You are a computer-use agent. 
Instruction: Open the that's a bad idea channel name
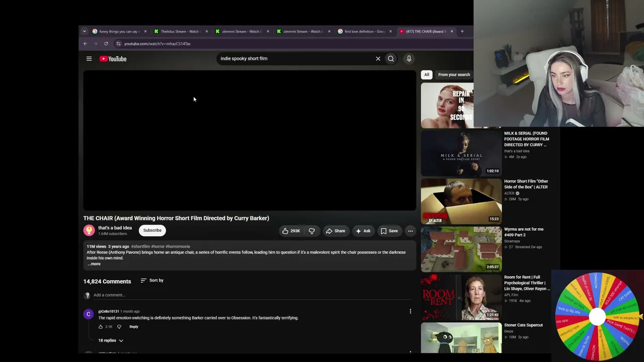click(115, 228)
